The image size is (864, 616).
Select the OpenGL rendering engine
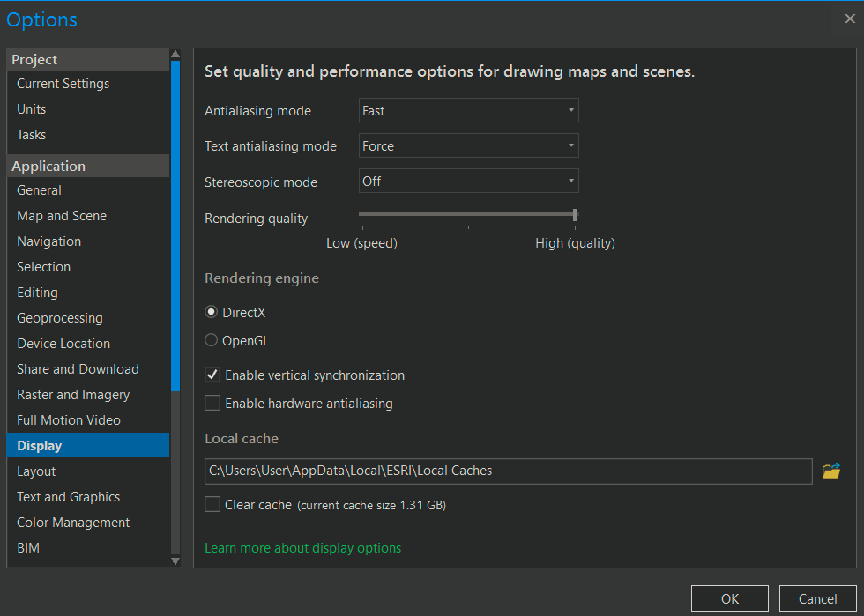pyautogui.click(x=212, y=340)
